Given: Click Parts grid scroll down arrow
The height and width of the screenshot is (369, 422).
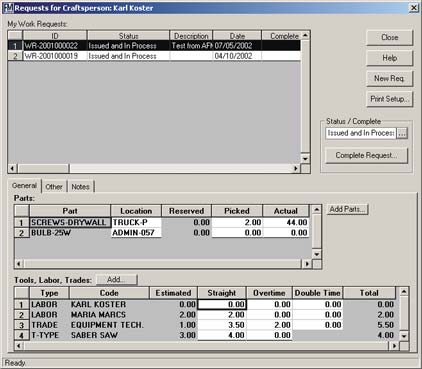Looking at the screenshot, I should (x=317, y=254).
